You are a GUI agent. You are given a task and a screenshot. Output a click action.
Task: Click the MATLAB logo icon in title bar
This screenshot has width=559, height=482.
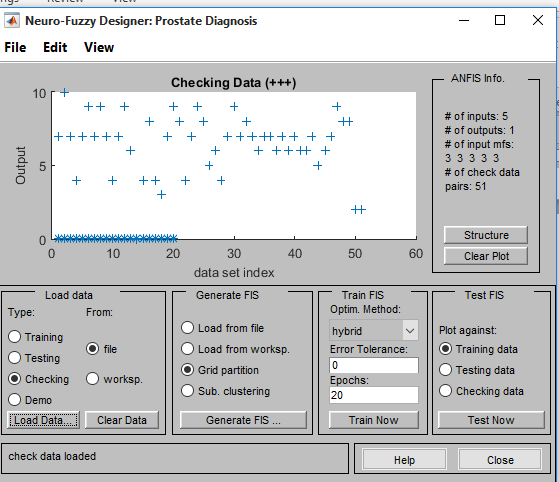[12, 21]
